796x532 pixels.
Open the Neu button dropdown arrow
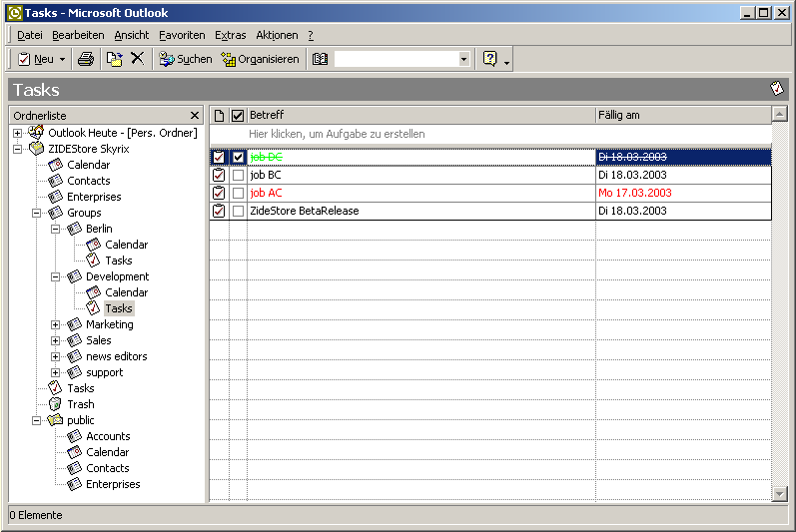coord(62,59)
